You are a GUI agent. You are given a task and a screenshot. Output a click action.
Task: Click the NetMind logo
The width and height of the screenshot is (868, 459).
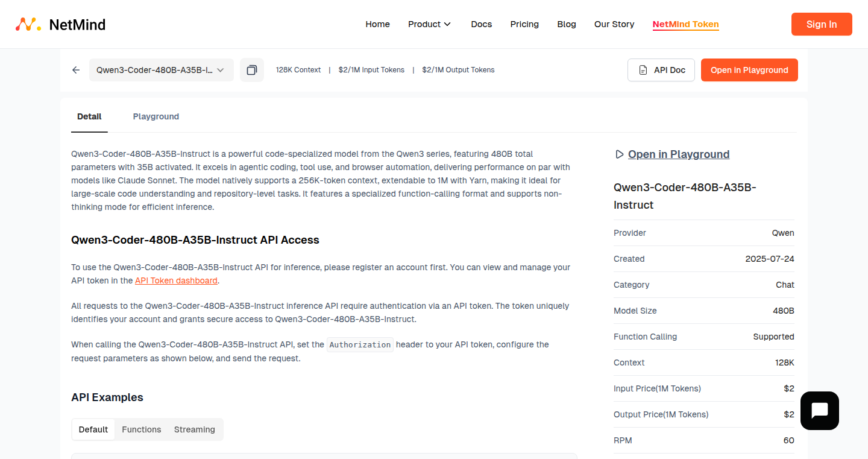click(60, 24)
